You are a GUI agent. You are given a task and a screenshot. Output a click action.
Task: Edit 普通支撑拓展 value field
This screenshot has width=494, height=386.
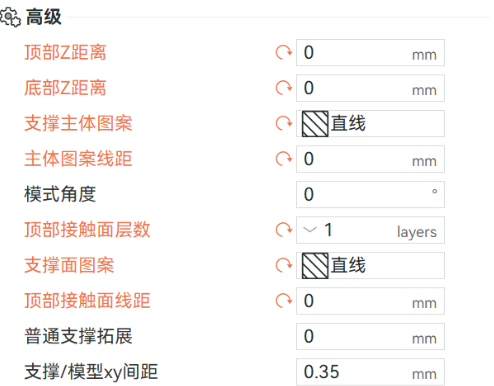coord(370,336)
